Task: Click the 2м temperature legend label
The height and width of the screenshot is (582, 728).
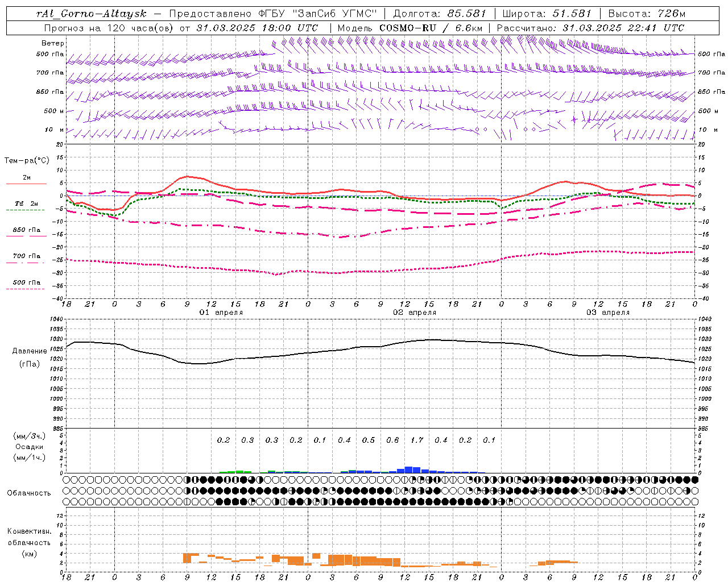Action: click(x=27, y=177)
